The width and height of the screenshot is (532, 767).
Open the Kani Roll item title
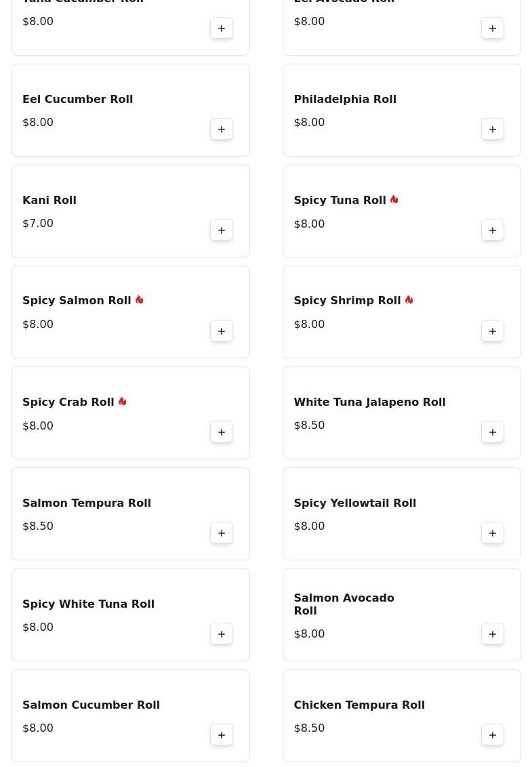[49, 201]
